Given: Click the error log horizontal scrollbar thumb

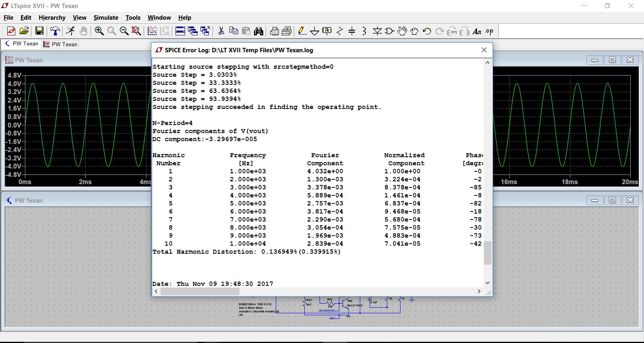Looking at the screenshot, I should (x=200, y=291).
